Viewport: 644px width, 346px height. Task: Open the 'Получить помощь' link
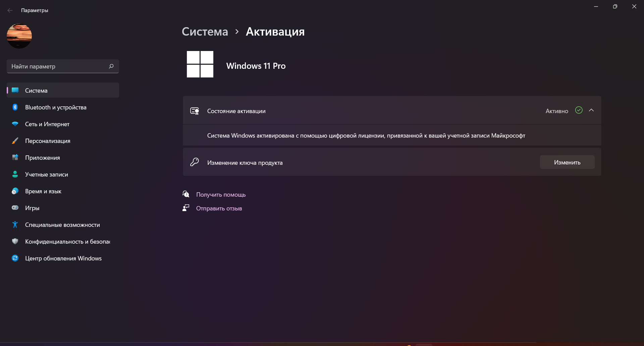[x=221, y=195]
